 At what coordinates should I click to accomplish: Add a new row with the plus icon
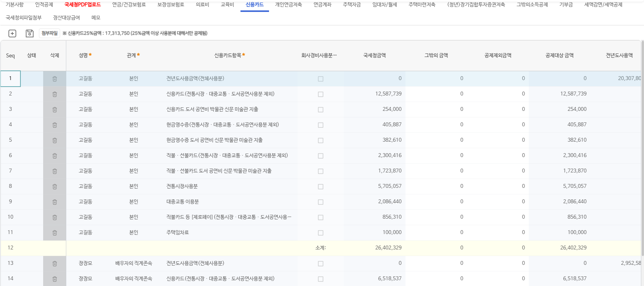click(x=12, y=33)
